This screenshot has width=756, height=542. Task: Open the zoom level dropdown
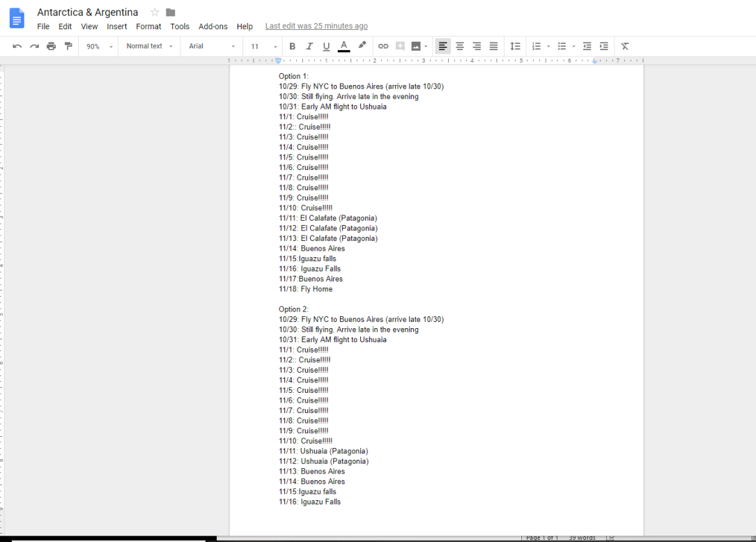click(96, 46)
